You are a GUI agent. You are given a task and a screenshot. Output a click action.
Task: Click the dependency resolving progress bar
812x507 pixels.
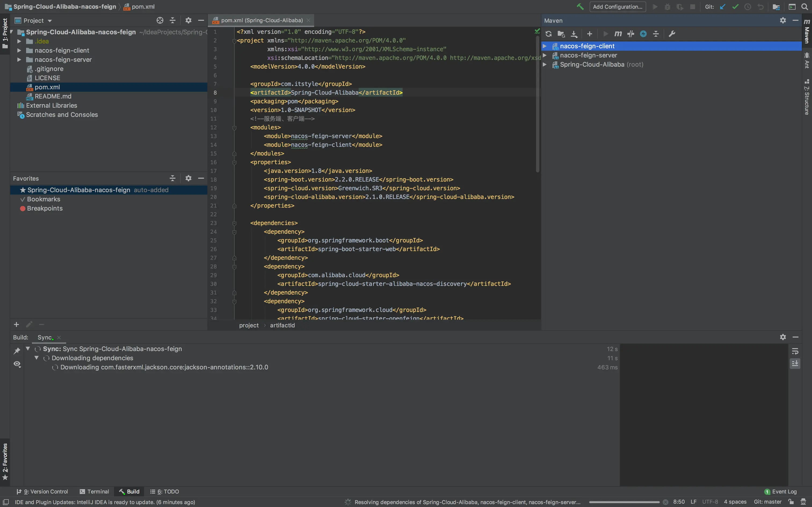[x=624, y=502]
